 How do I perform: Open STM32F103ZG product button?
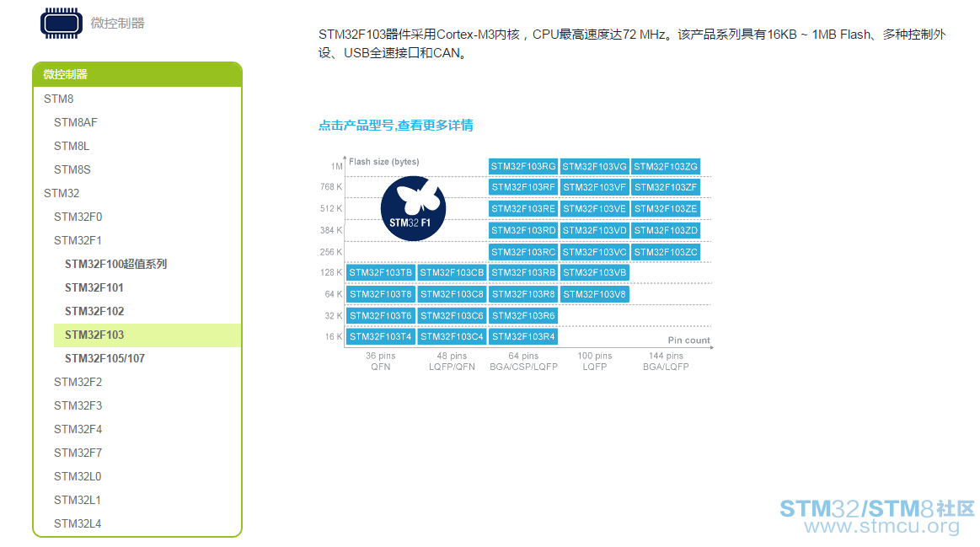(x=666, y=166)
